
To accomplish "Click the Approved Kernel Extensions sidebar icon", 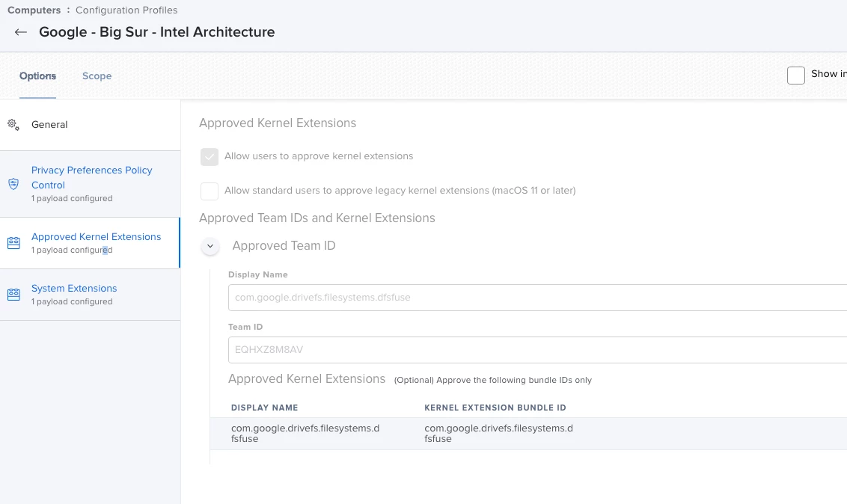I will tap(13, 243).
